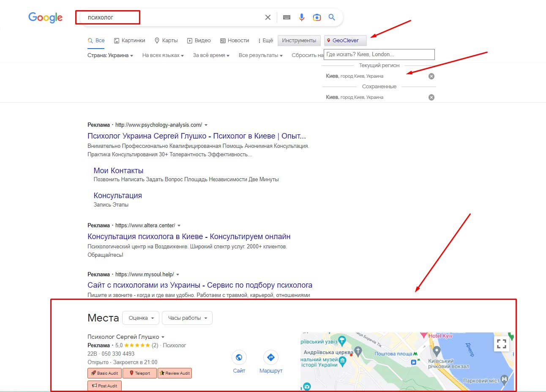Click the Google logo
This screenshot has height=392, width=546.
(45, 17)
